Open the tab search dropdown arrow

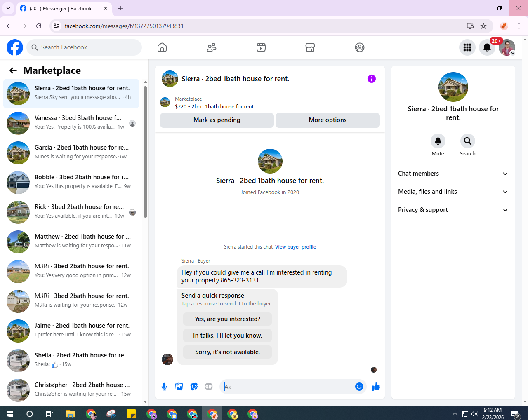(x=8, y=8)
